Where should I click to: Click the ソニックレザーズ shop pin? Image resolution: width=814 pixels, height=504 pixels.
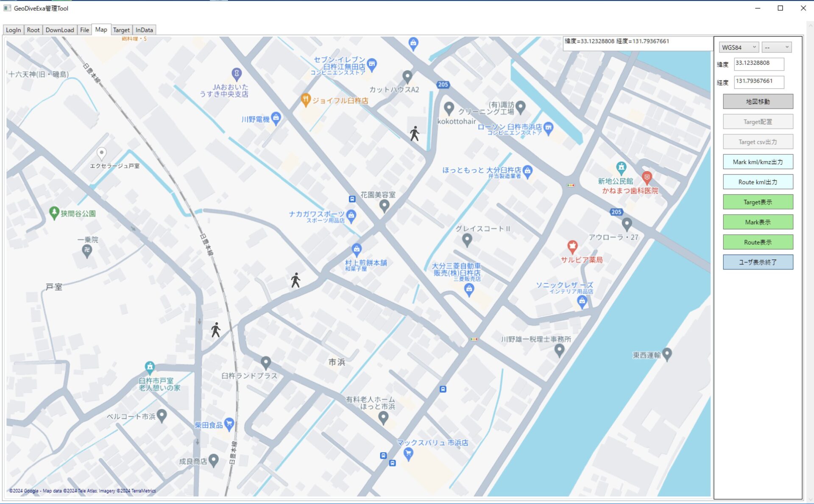(582, 302)
